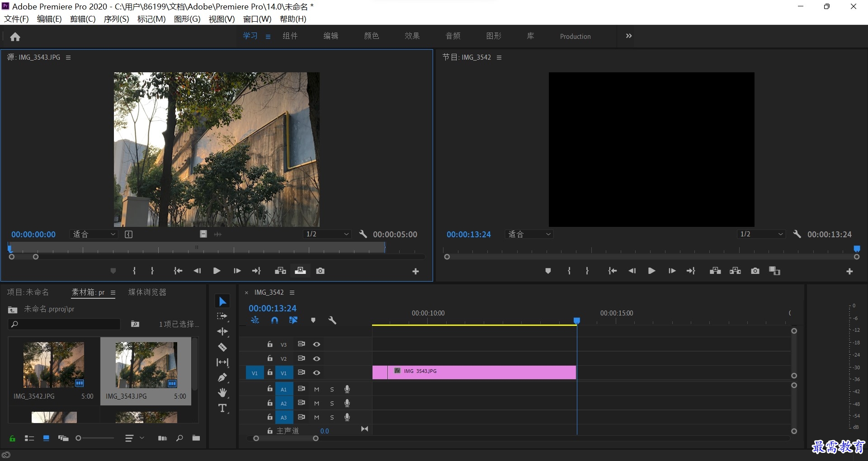
Task: Open Source monitor settings wrench
Action: 363,234
